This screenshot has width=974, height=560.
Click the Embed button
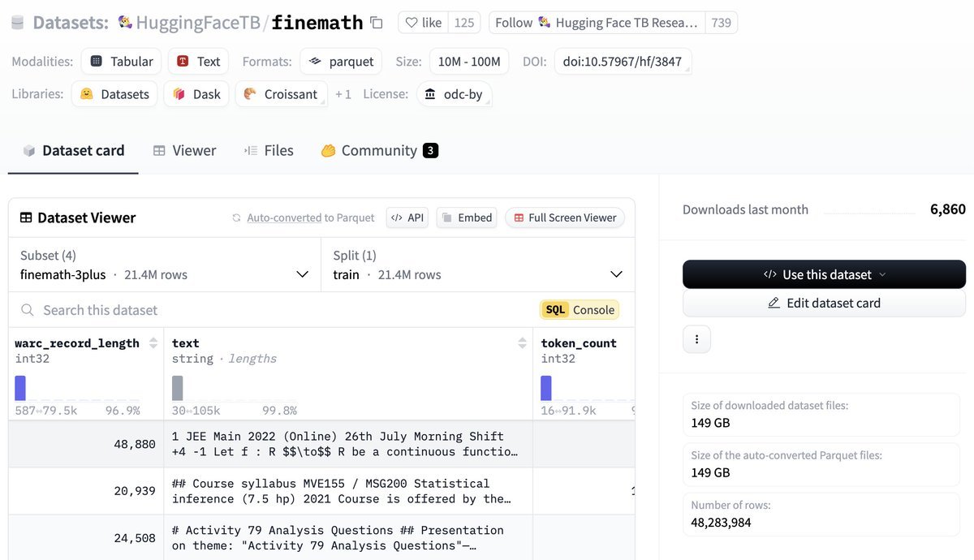click(x=466, y=218)
